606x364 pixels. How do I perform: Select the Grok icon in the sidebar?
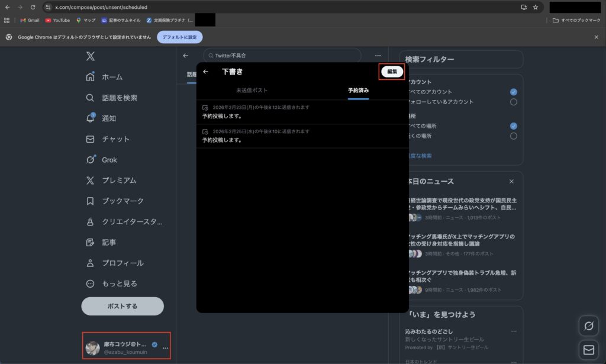click(89, 160)
